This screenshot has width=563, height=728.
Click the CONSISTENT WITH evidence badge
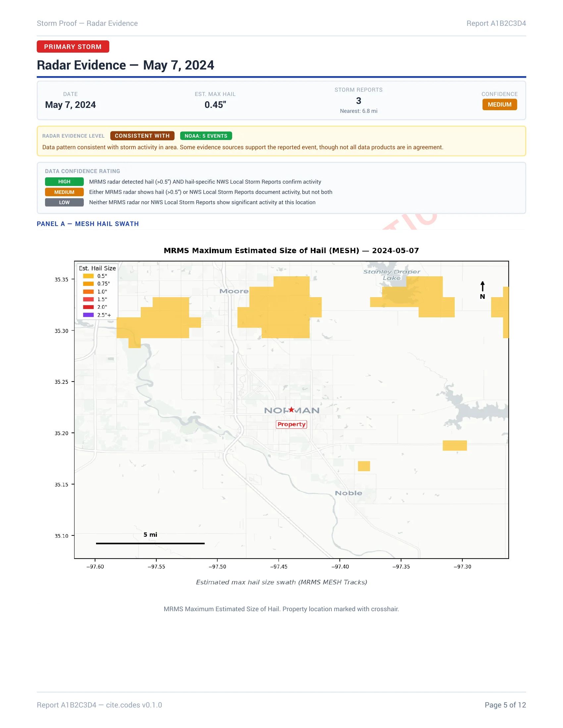pos(142,136)
